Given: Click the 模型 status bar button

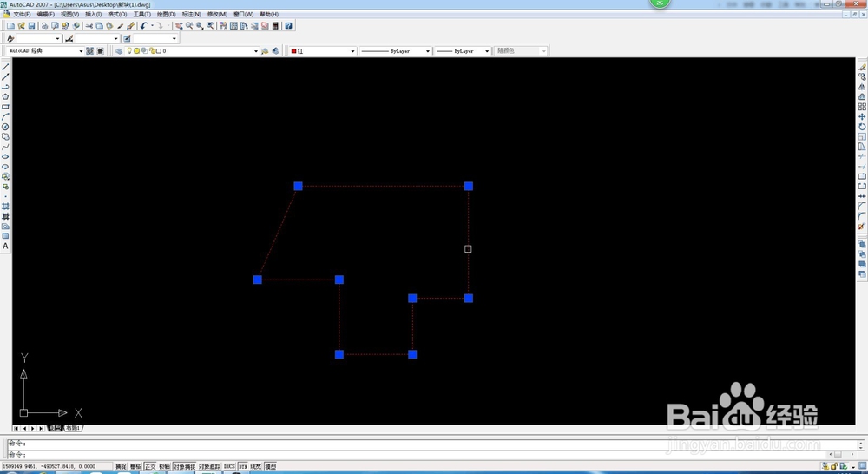Looking at the screenshot, I should 270,467.
